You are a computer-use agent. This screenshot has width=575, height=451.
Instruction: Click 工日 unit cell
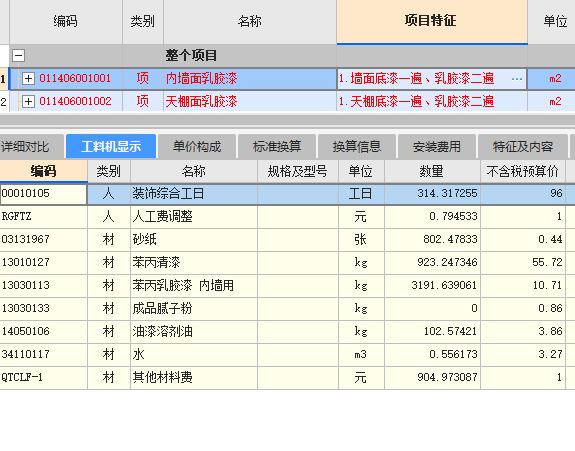tap(361, 194)
